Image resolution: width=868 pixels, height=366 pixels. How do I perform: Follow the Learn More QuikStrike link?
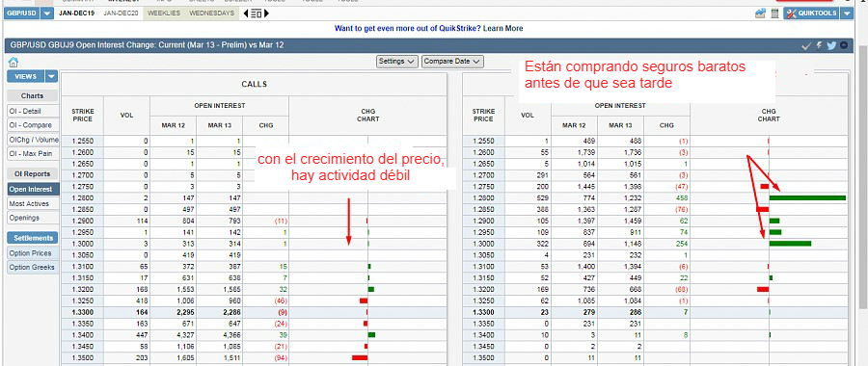(x=502, y=28)
